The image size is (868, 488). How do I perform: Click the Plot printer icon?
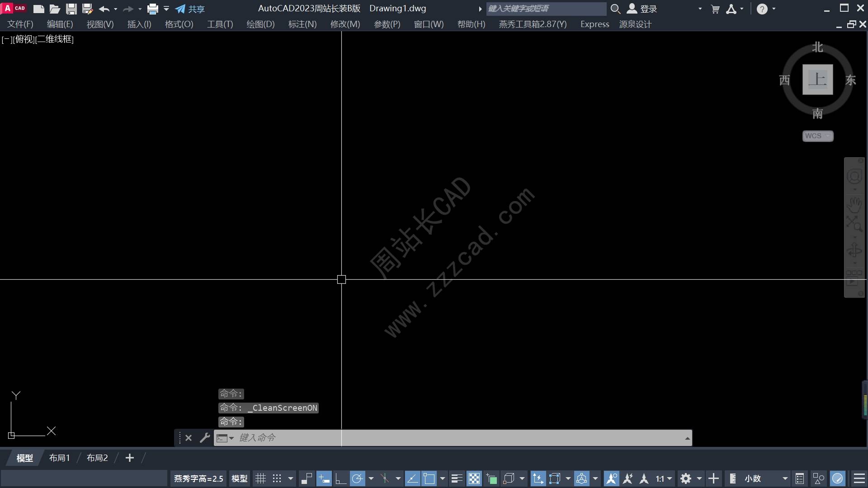tap(153, 9)
